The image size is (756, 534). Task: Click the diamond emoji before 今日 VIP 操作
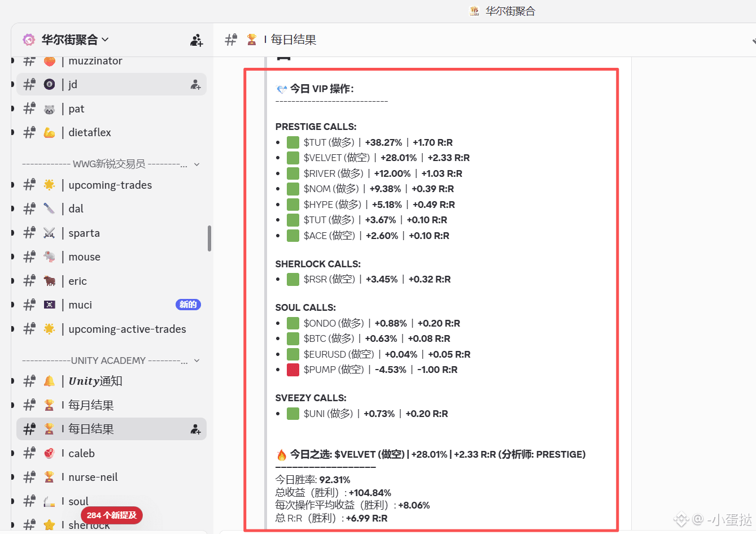(282, 89)
